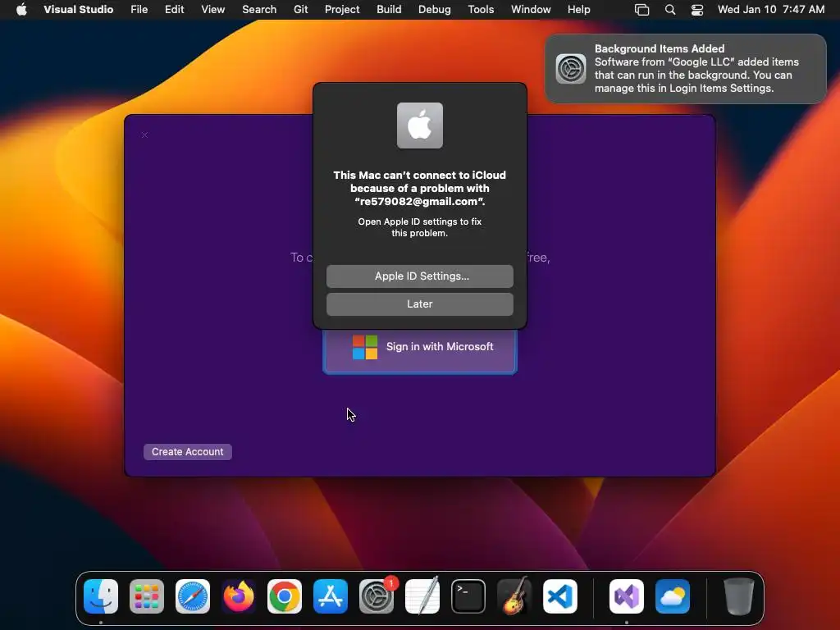Open the Trash in the dock
The width and height of the screenshot is (840, 630).
click(x=739, y=596)
